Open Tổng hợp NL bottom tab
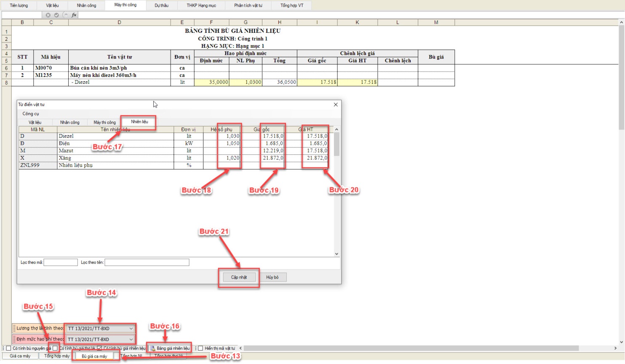The width and height of the screenshot is (625, 364). tap(131, 356)
